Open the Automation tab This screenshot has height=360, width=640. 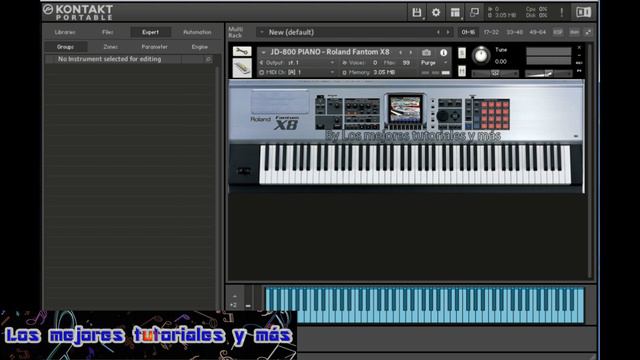pyautogui.click(x=197, y=32)
